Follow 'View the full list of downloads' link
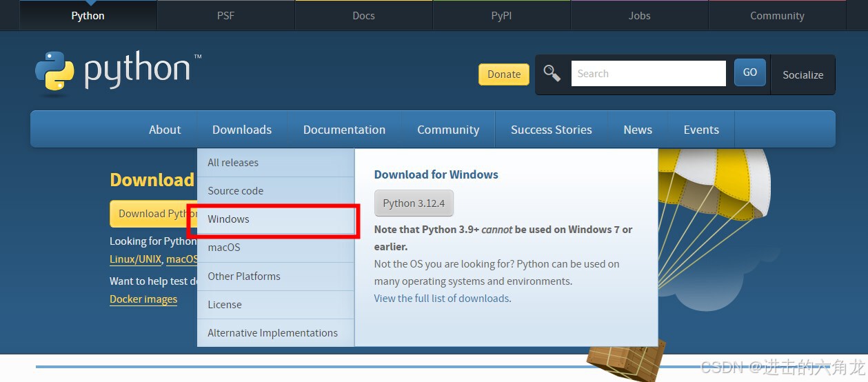 coord(442,299)
